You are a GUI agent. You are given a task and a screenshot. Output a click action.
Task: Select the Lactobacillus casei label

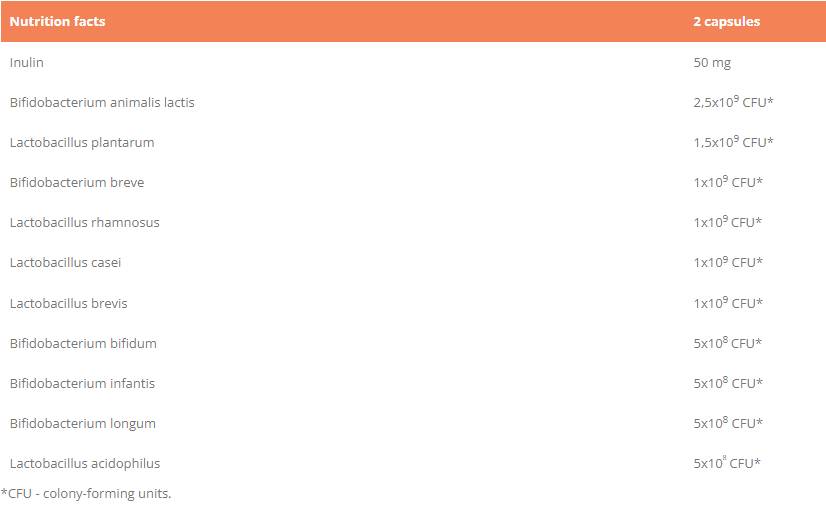[66, 262]
